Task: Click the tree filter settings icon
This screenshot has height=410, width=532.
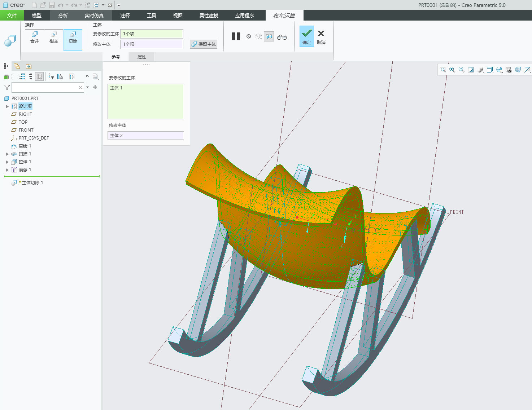Action: pos(51,76)
